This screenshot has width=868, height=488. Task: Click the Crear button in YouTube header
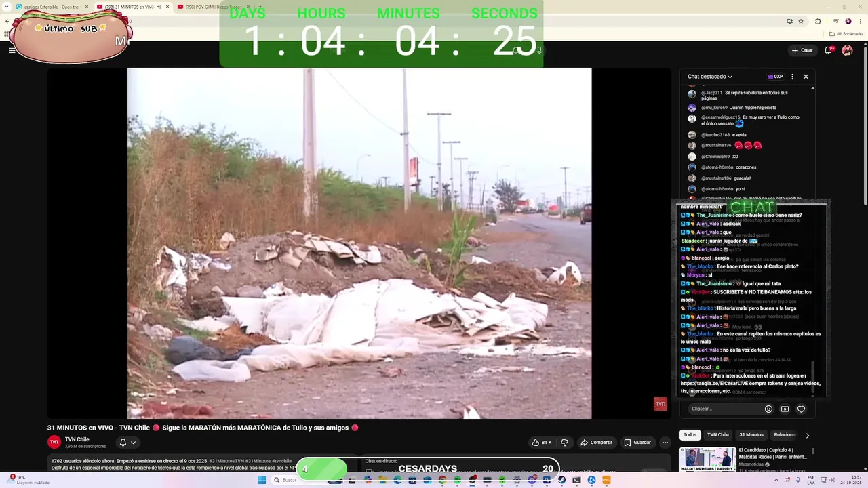click(x=802, y=50)
